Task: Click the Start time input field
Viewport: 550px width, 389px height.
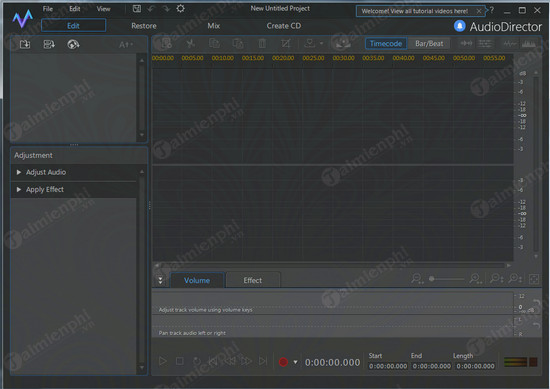Action: pyautogui.click(x=388, y=366)
